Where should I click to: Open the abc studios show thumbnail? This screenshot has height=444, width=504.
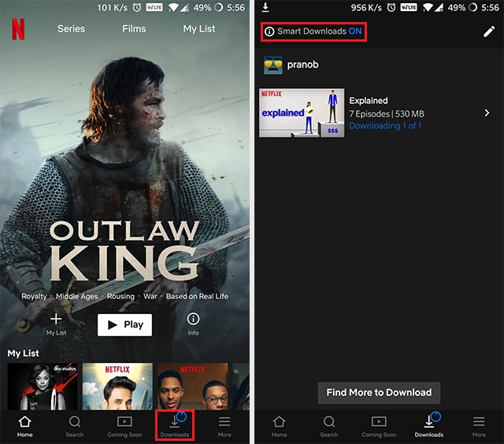click(42, 387)
